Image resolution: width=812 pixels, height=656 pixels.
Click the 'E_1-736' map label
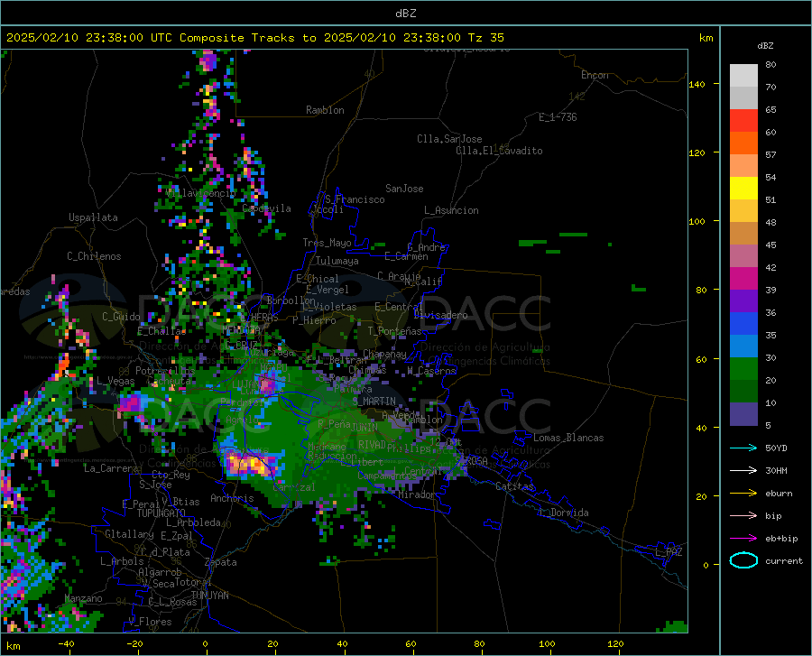(558, 117)
